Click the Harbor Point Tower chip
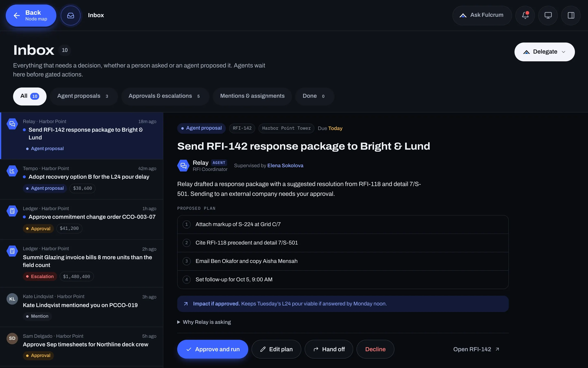 (x=286, y=128)
